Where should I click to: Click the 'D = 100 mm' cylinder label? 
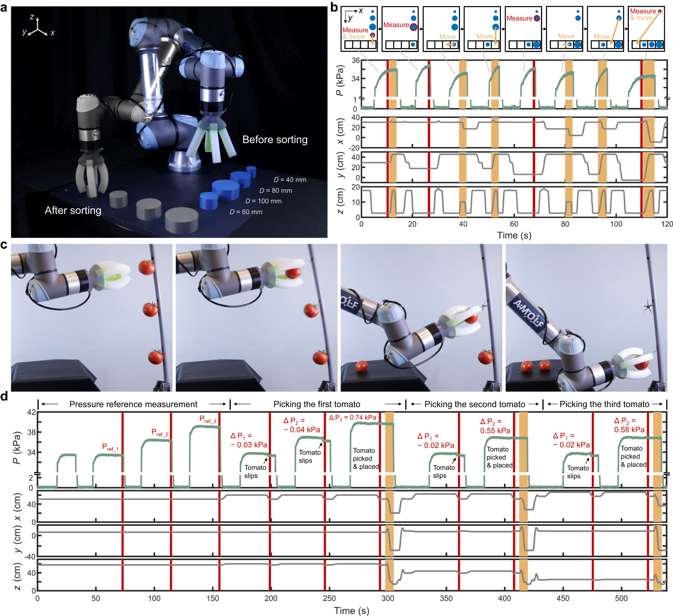[263, 201]
